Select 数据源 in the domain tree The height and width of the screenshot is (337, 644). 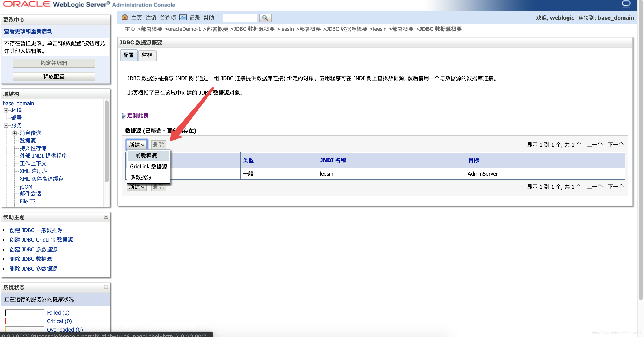(28, 141)
